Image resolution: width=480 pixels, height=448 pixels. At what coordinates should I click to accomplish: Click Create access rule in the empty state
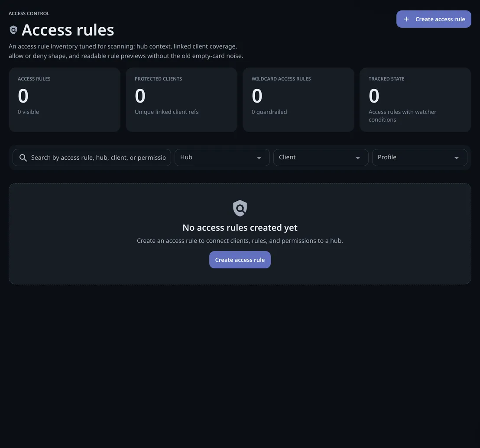(x=240, y=260)
